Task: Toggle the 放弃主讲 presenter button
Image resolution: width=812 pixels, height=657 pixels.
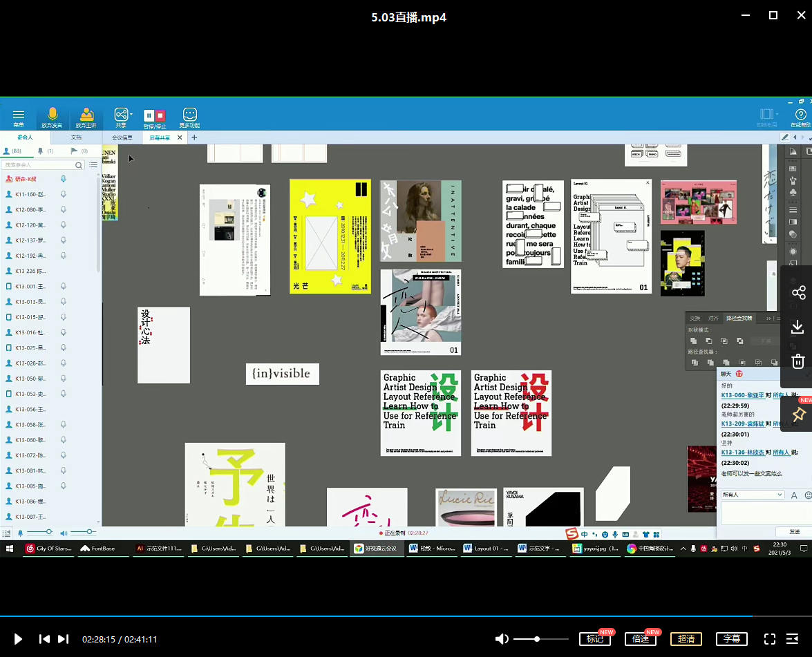Action: (x=86, y=117)
